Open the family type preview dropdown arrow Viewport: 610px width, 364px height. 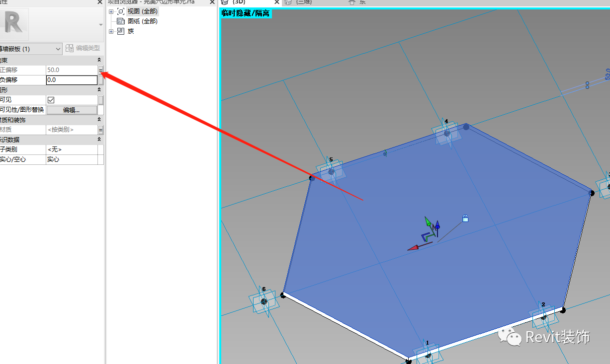pos(101,24)
